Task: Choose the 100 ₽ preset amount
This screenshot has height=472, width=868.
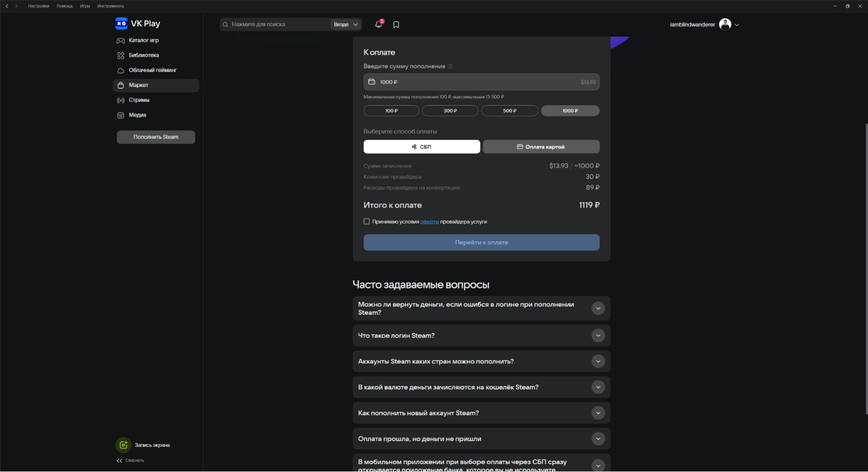Action: (x=391, y=111)
